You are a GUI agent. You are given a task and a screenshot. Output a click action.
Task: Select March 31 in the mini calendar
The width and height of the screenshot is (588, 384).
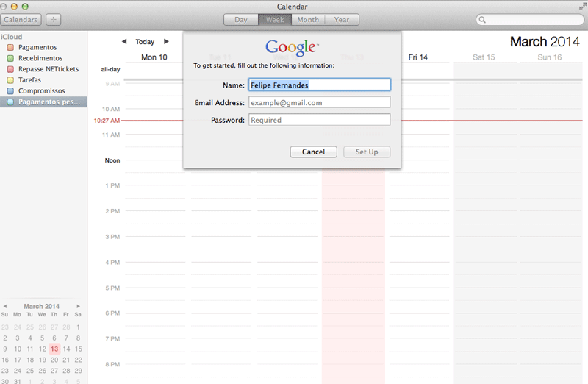[17, 380]
